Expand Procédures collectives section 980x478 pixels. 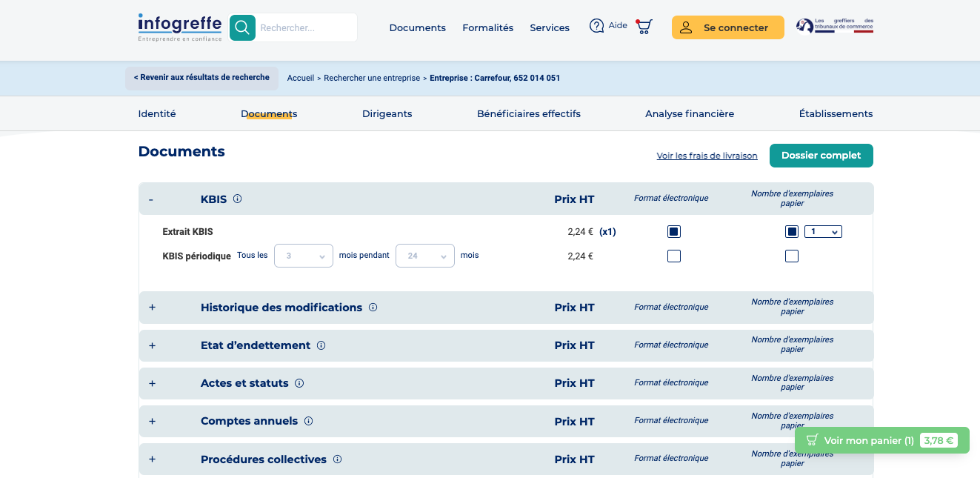click(x=152, y=459)
